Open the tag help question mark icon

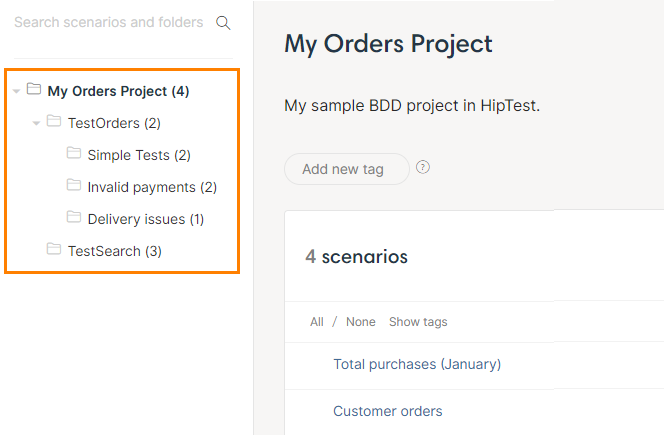point(423,168)
